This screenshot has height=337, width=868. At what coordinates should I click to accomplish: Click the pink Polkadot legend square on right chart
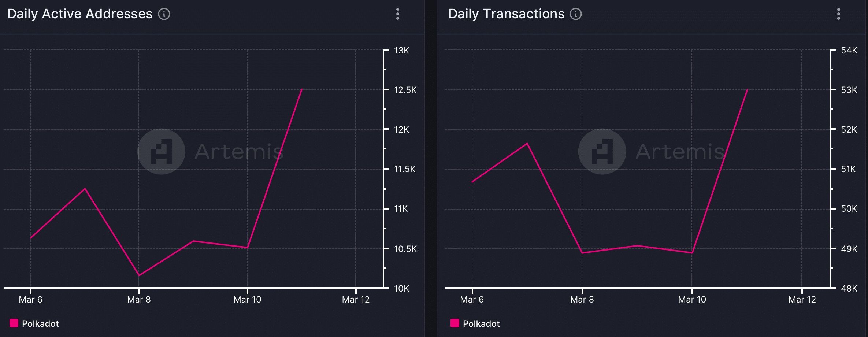[x=455, y=323]
